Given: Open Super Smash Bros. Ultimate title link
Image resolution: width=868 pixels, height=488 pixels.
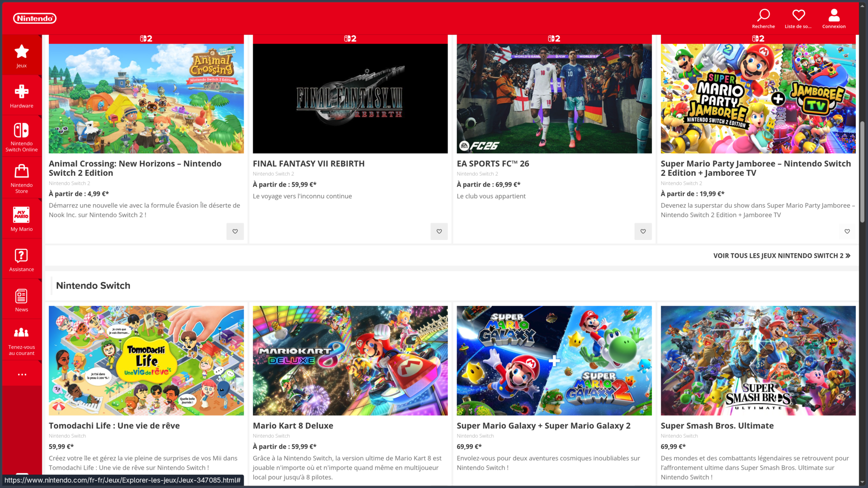Looking at the screenshot, I should (x=717, y=426).
